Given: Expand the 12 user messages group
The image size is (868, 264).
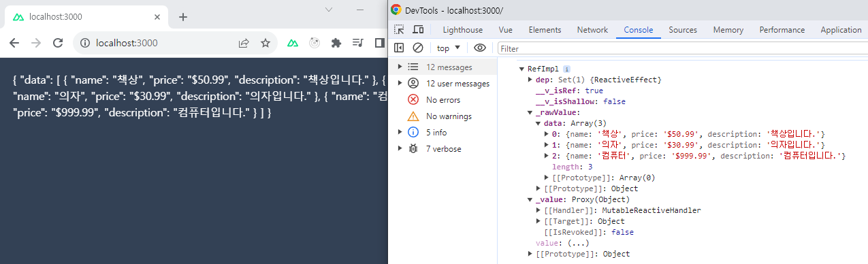Looking at the screenshot, I should coord(400,84).
